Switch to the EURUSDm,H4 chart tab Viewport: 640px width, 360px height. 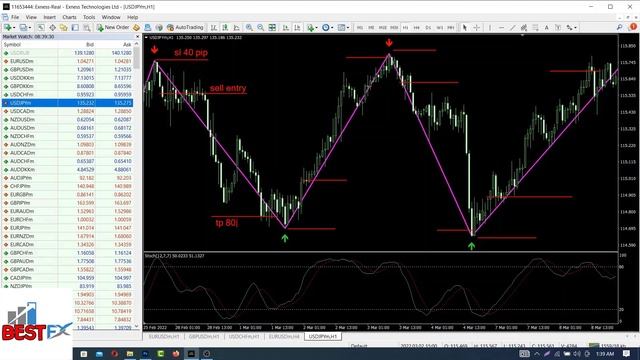284,337
